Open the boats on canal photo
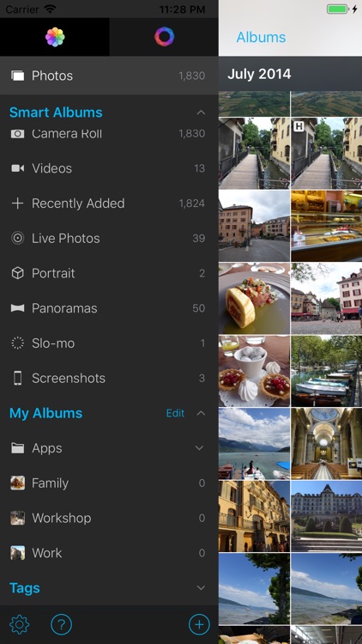The image size is (362, 644). (327, 371)
